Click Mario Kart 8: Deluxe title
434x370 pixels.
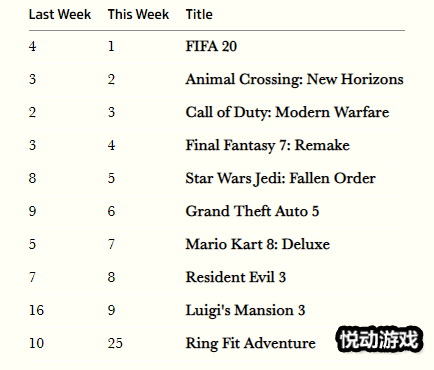(258, 244)
